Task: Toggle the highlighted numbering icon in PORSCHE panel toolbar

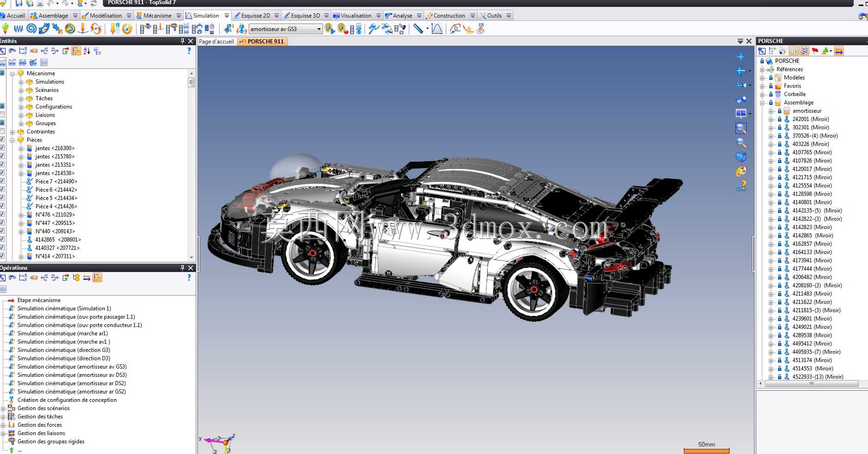Action: tap(794, 51)
